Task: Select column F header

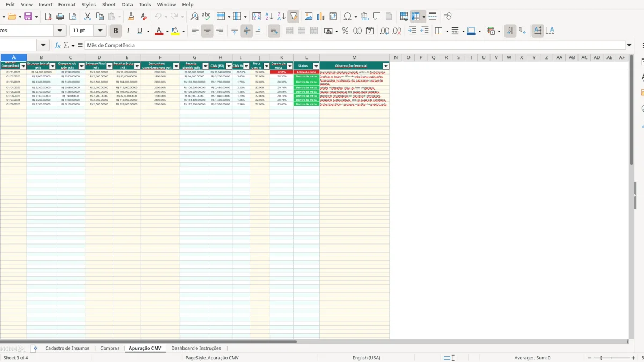Action: pyautogui.click(x=160, y=57)
